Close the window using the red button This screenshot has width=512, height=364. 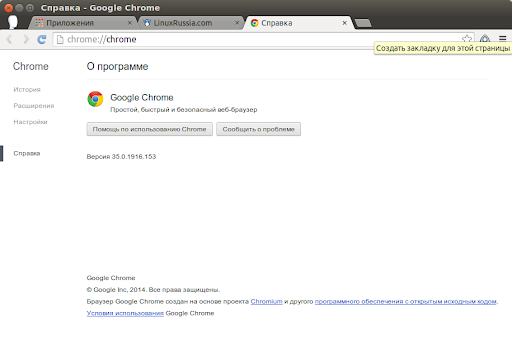pos(9,8)
